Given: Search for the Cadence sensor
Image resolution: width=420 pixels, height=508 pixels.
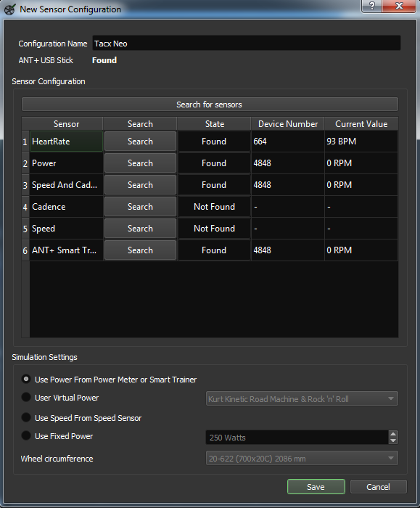Looking at the screenshot, I should pyautogui.click(x=140, y=207).
